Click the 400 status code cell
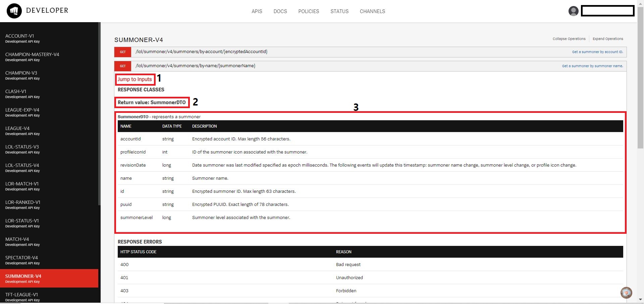The width and height of the screenshot is (644, 304). [124, 264]
